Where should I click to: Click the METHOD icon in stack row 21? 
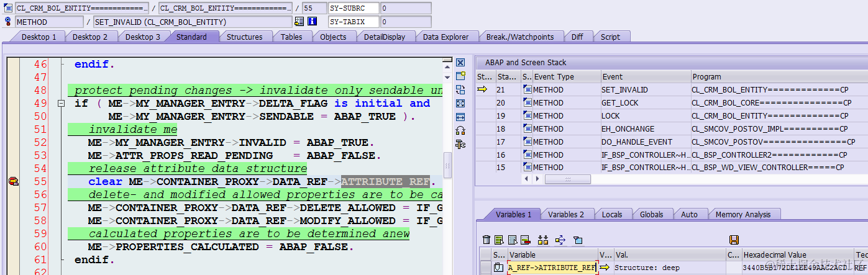[528, 89]
